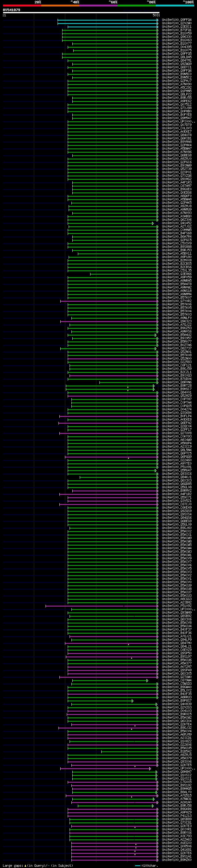Select the UniRef100_C0PTH7 label

coord(176,399)
